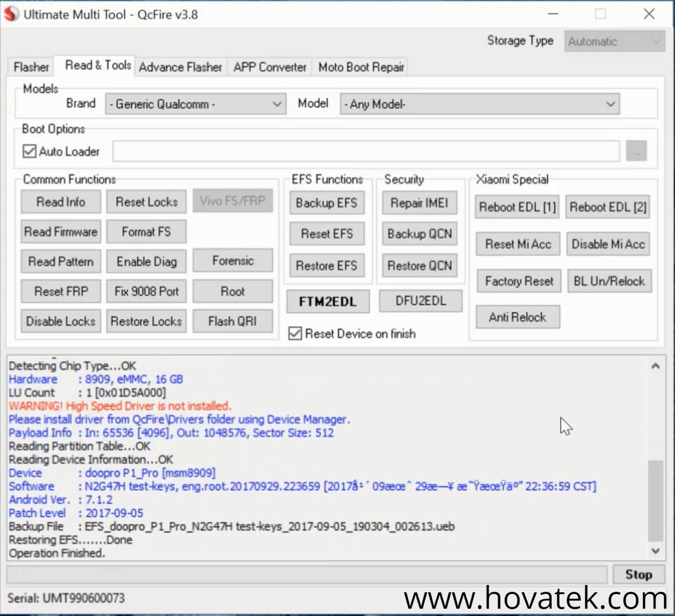The image size is (675, 616).
Task: Open the Storage Type dropdown
Action: coord(614,41)
